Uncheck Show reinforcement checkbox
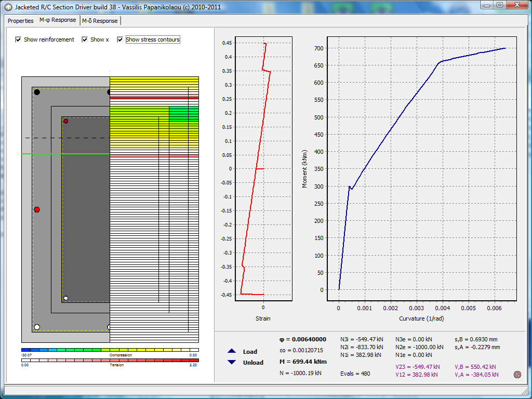532x399 pixels. pyautogui.click(x=18, y=39)
